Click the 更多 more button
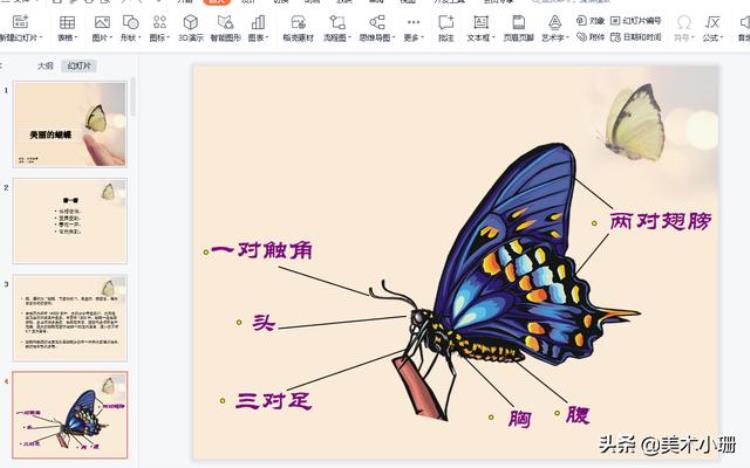 [x=413, y=37]
